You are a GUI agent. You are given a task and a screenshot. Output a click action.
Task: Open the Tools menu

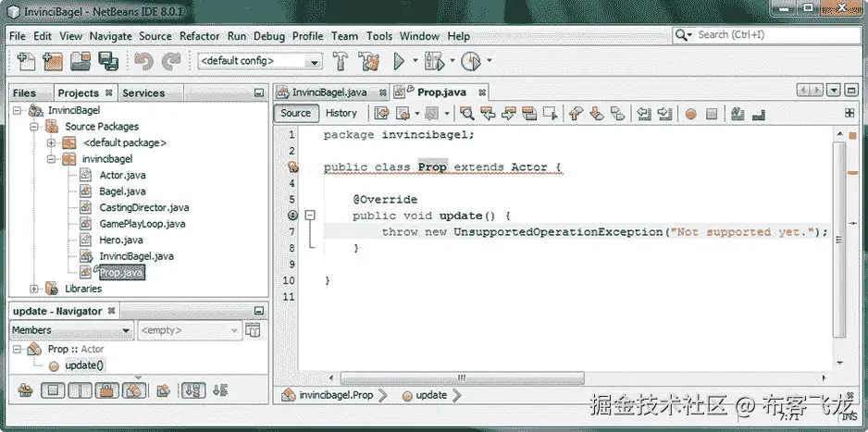[379, 36]
